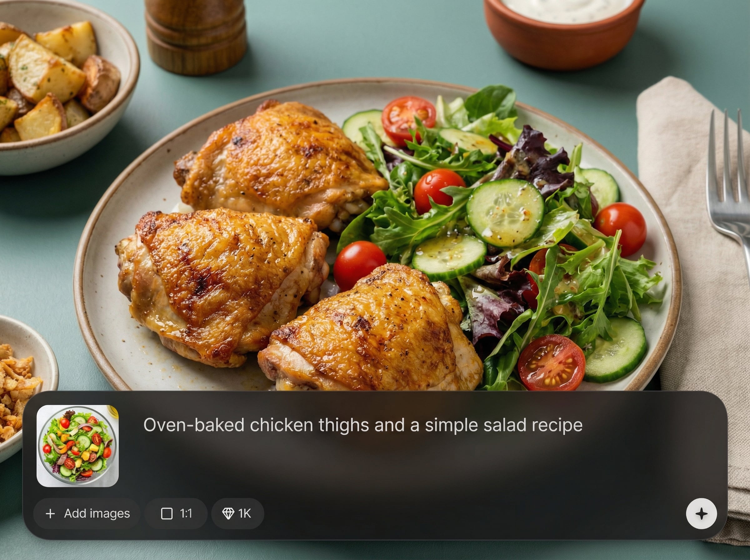This screenshot has height=560, width=750.
Task: Click the plus icon beside Add images
Action: [50, 513]
